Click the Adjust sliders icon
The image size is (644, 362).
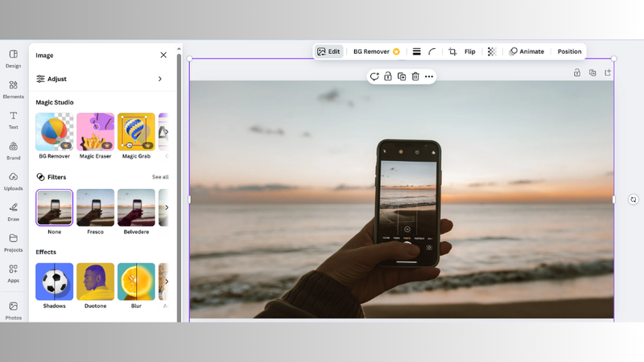[40, 79]
